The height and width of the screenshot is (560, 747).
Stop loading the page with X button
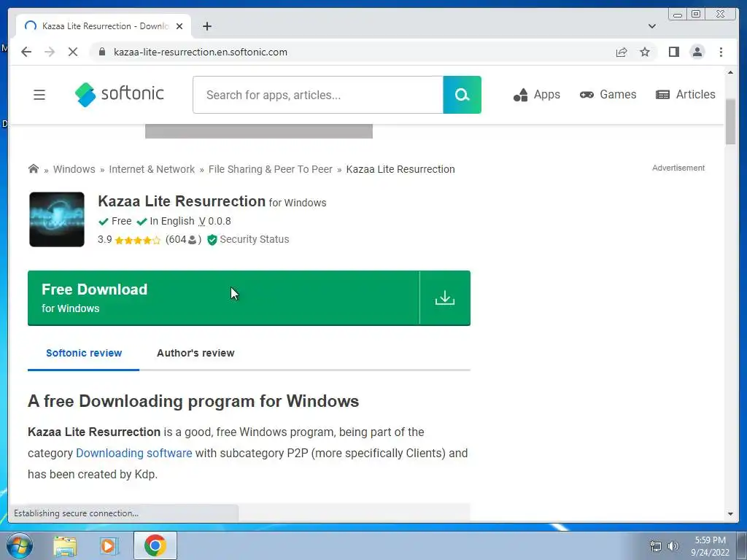point(73,52)
